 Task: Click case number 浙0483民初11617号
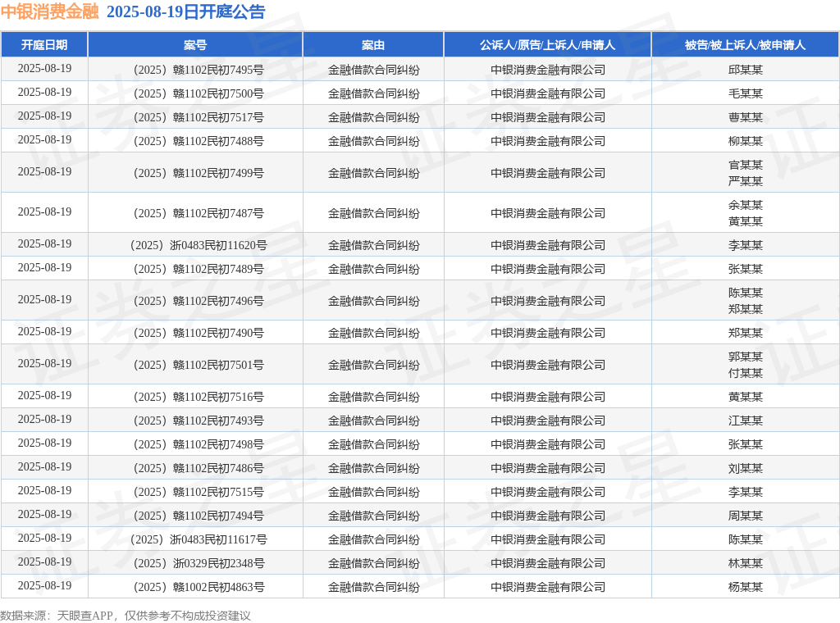(x=198, y=539)
